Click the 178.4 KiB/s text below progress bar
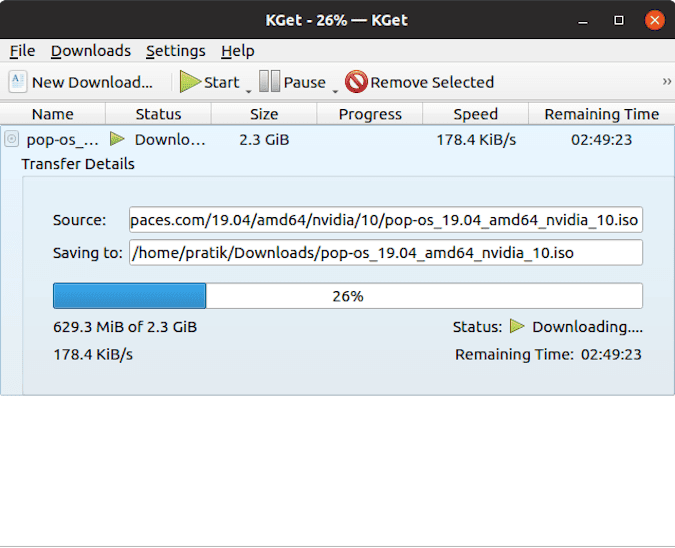The width and height of the screenshot is (675, 548). point(93,354)
